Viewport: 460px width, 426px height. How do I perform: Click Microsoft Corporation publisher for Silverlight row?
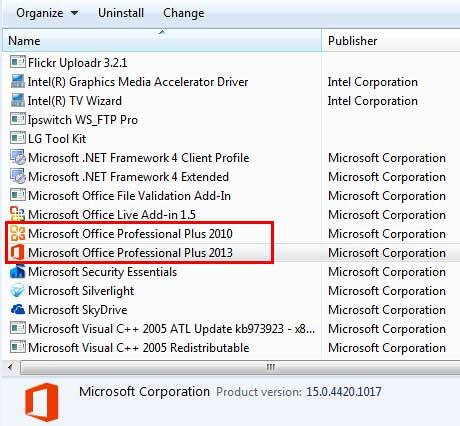387,291
